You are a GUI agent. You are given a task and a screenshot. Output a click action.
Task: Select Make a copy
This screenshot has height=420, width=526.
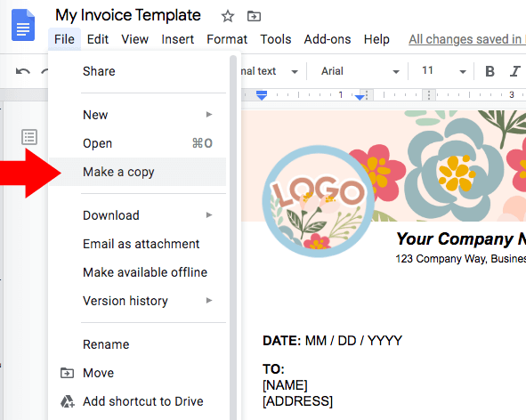pos(138,172)
